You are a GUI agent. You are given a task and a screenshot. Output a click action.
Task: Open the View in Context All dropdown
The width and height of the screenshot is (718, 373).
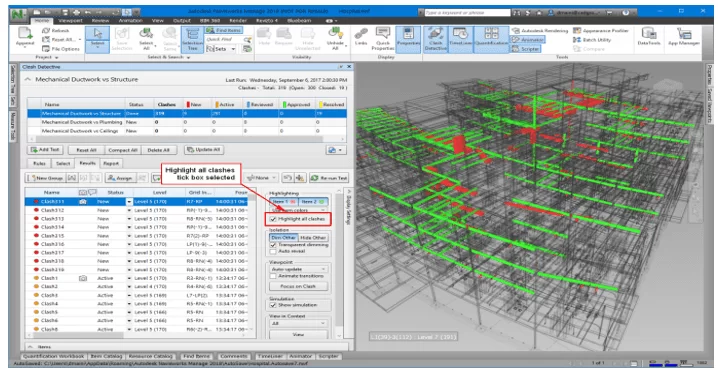pyautogui.click(x=298, y=324)
